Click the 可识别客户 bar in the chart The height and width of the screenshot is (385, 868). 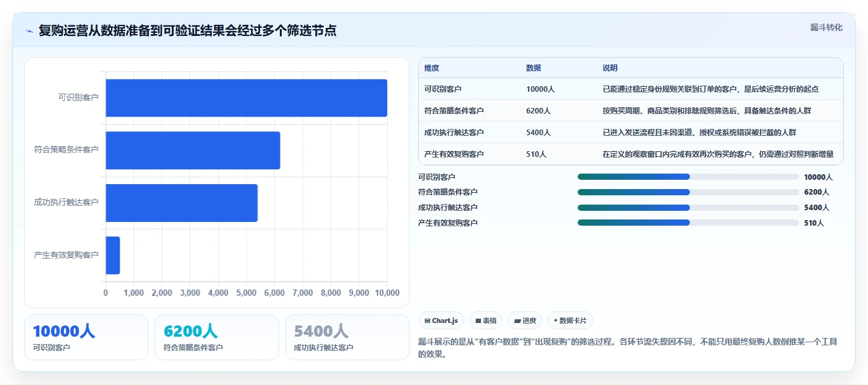pyautogui.click(x=246, y=98)
